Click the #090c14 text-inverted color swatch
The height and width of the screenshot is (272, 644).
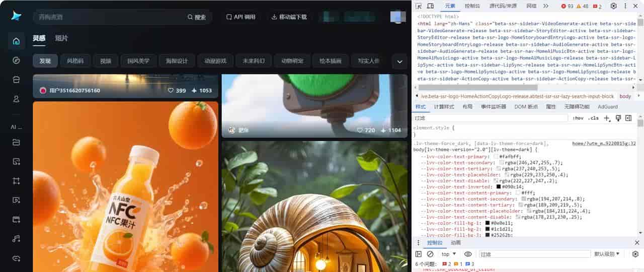(499, 187)
